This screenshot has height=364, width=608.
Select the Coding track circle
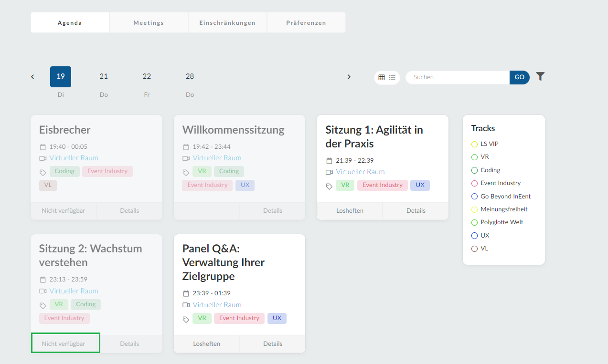[474, 170]
